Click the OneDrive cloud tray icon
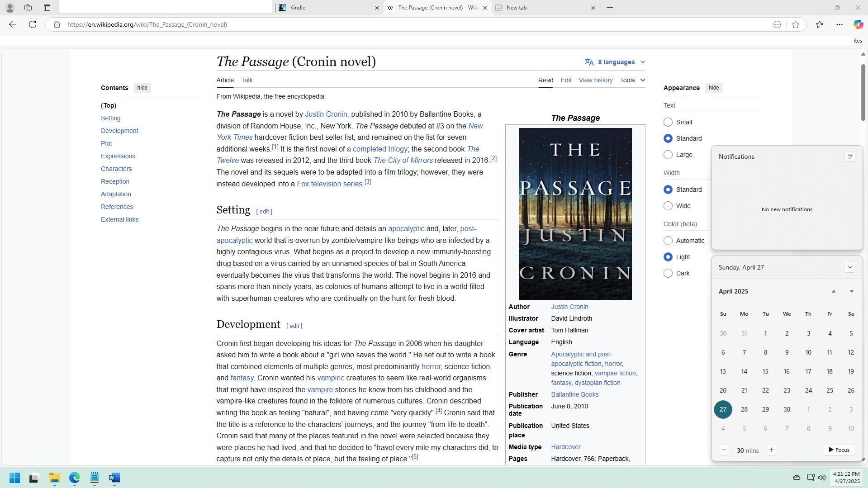Screen dimensions: 868x488 tap(797, 478)
